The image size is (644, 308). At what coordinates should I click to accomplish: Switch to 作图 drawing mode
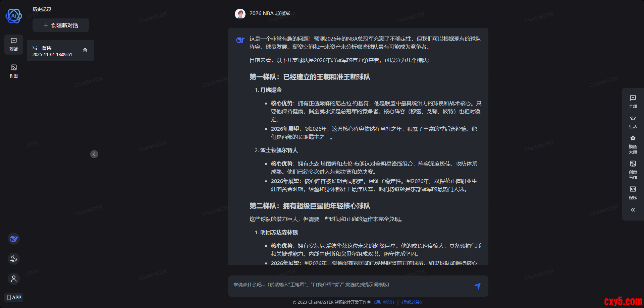(13, 70)
